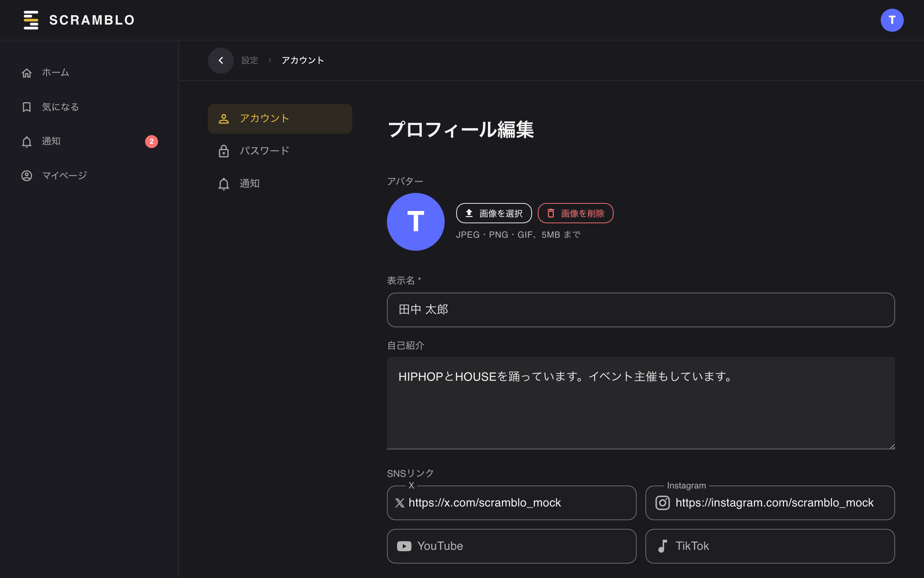The image size is (924, 578).
Task: Open マイページ in the sidebar
Action: 90,176
